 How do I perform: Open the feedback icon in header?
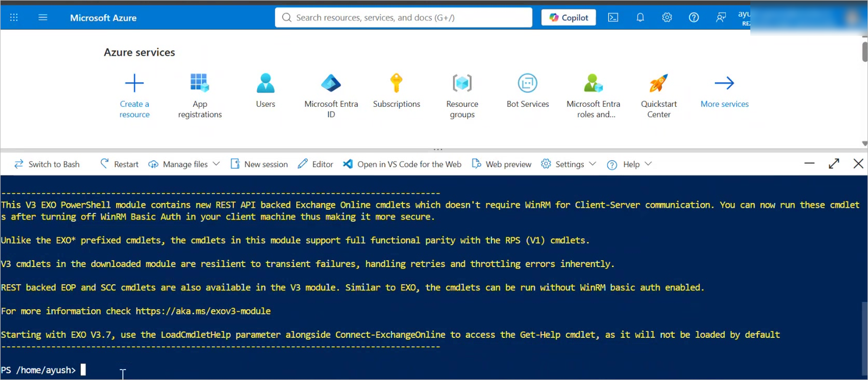[720, 17]
